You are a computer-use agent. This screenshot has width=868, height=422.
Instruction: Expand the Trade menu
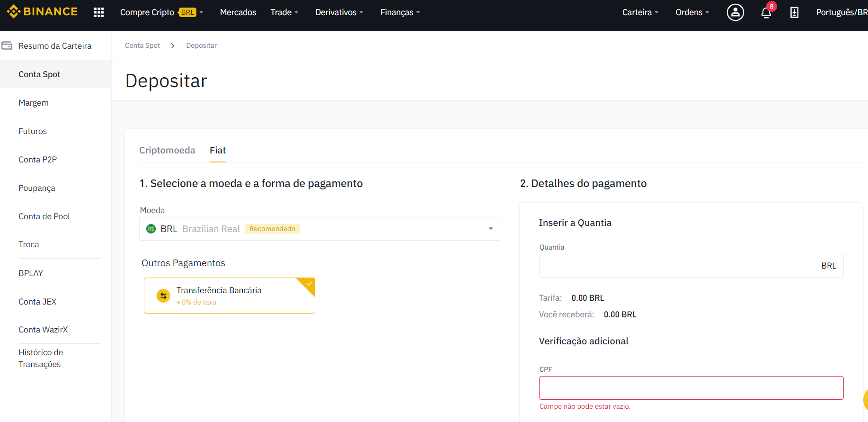284,12
